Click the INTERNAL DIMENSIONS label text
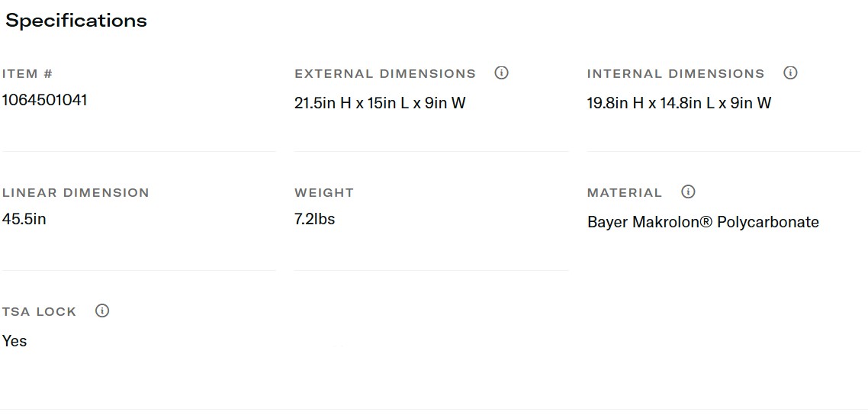This screenshot has width=868, height=415. pos(676,74)
